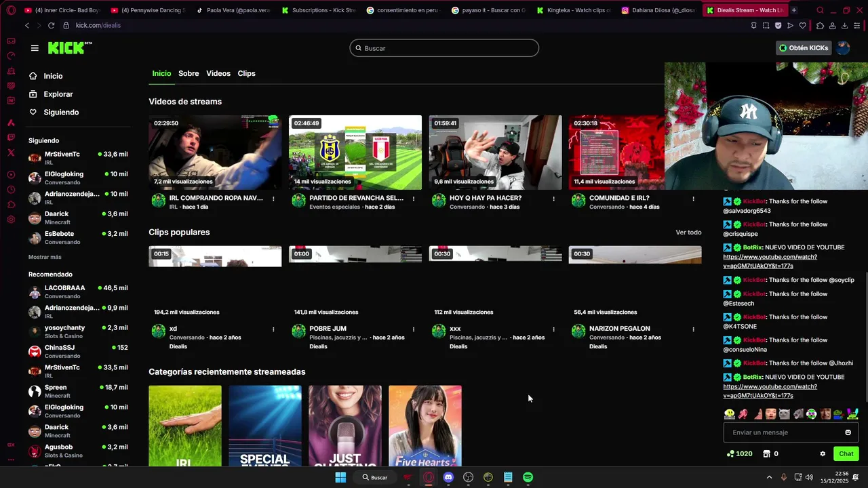868x488 pixels.
Task: Open LACOBRAAA recommended channel
Action: coord(78,291)
